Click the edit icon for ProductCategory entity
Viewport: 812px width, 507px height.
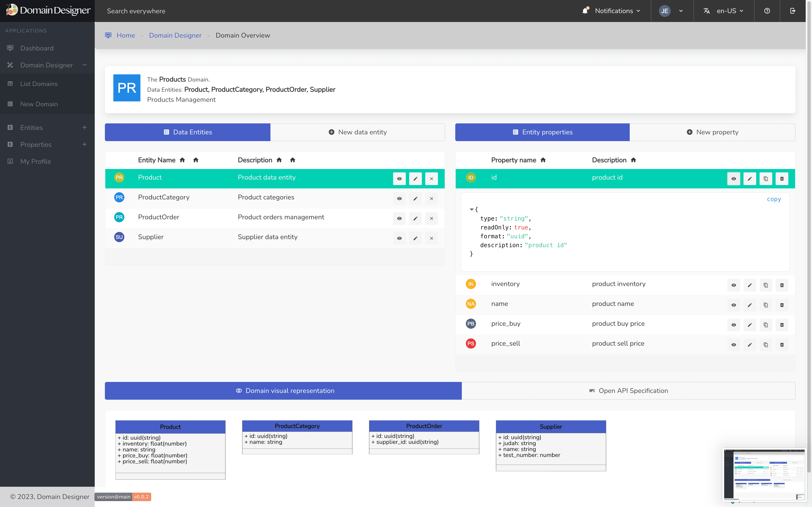pos(415,198)
